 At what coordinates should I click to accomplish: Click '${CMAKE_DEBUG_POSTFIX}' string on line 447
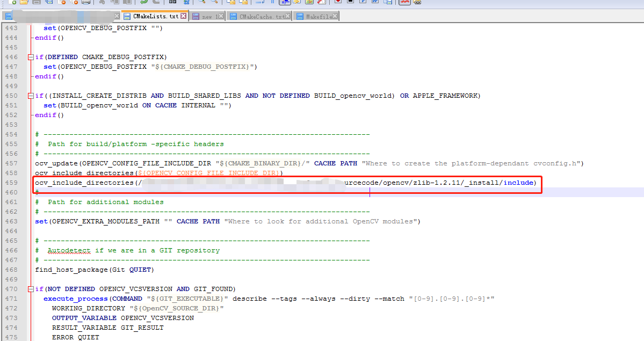[x=202, y=67]
